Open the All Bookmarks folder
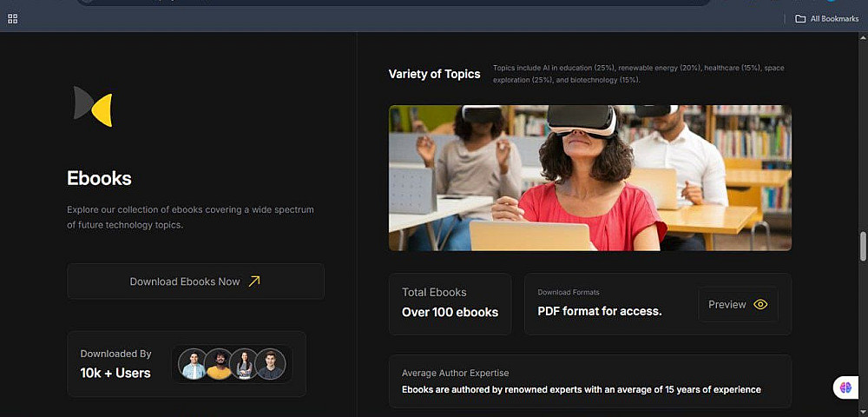 tap(826, 19)
